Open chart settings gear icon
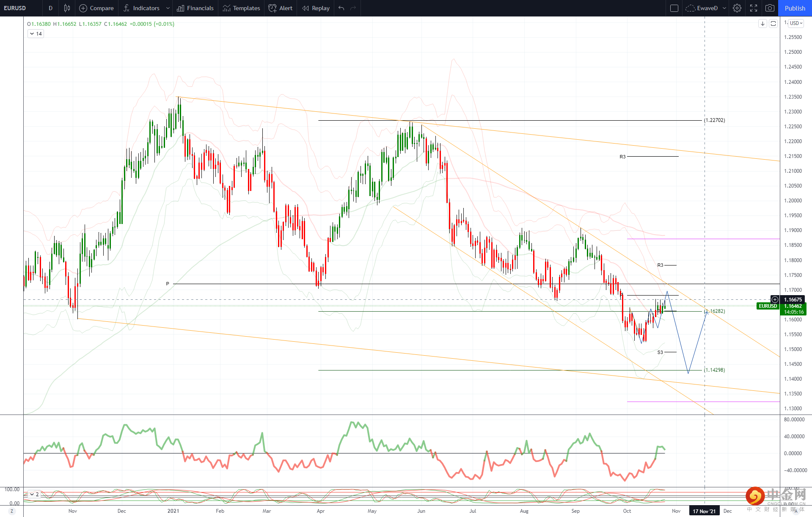This screenshot has width=812, height=517. (x=737, y=8)
